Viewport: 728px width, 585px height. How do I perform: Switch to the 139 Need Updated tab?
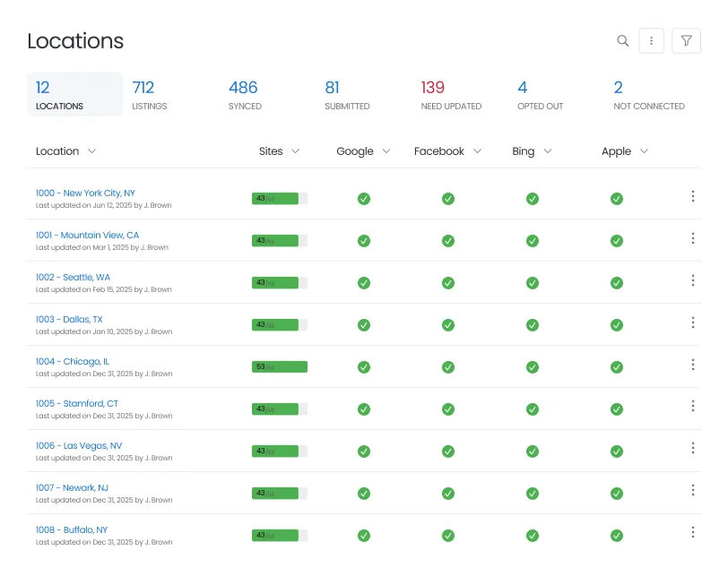(x=451, y=95)
